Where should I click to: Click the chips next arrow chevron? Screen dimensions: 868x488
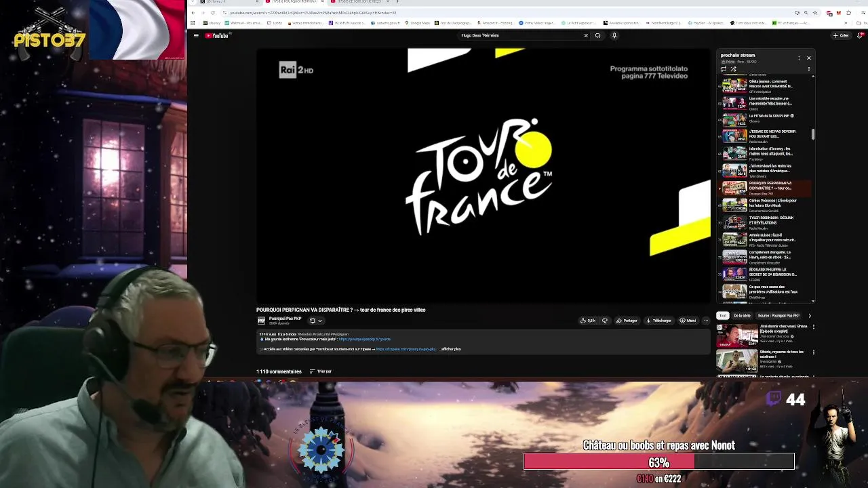click(809, 315)
